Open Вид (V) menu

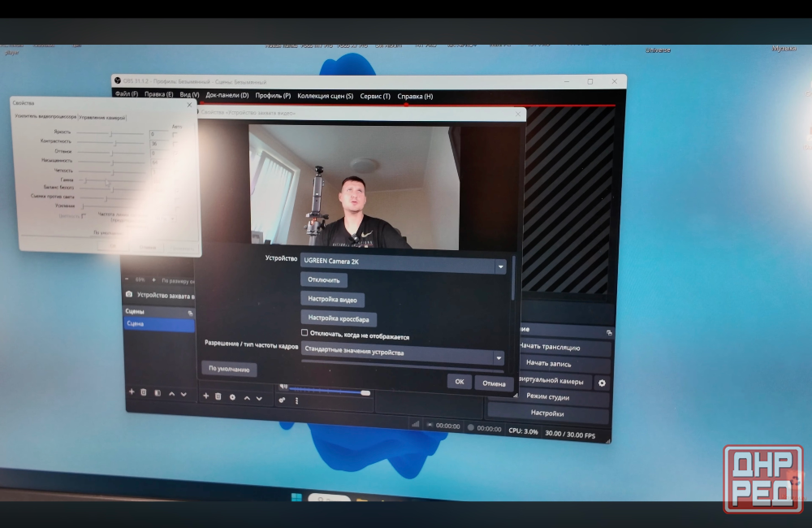[x=189, y=94]
